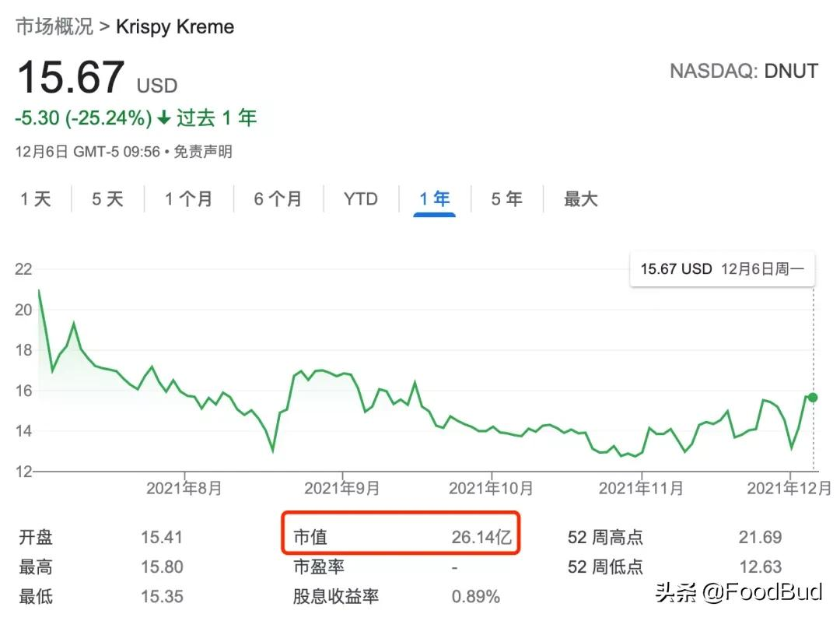
Task: Click the 22 y-axis label
Action: 23,269
